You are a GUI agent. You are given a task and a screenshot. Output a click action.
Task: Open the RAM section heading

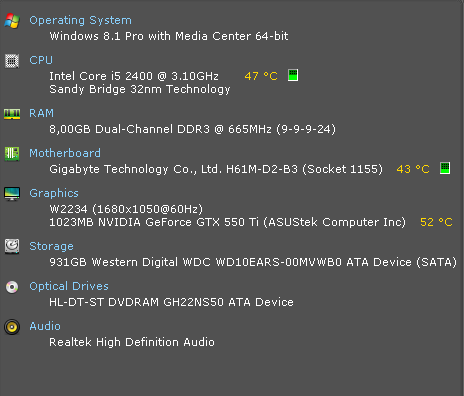(x=41, y=113)
